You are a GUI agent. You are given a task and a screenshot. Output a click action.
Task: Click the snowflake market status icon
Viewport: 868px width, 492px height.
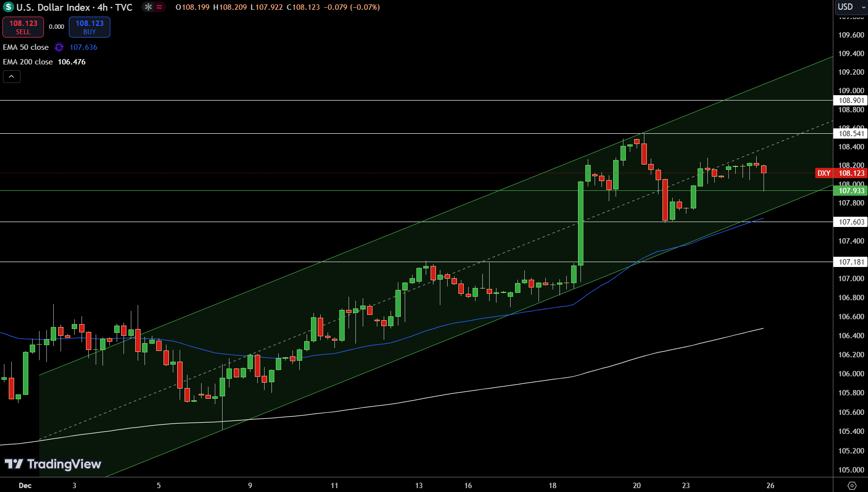tap(148, 7)
